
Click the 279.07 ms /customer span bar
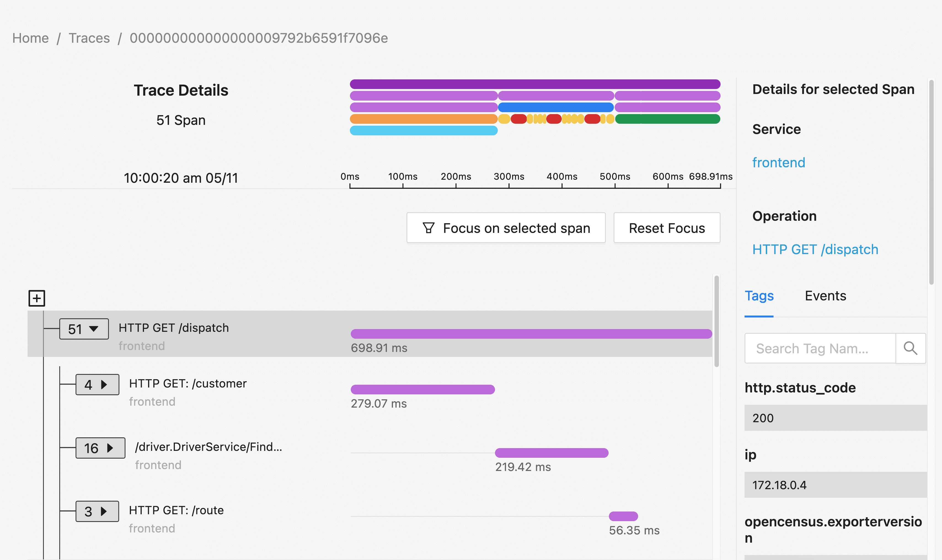pyautogui.click(x=422, y=389)
